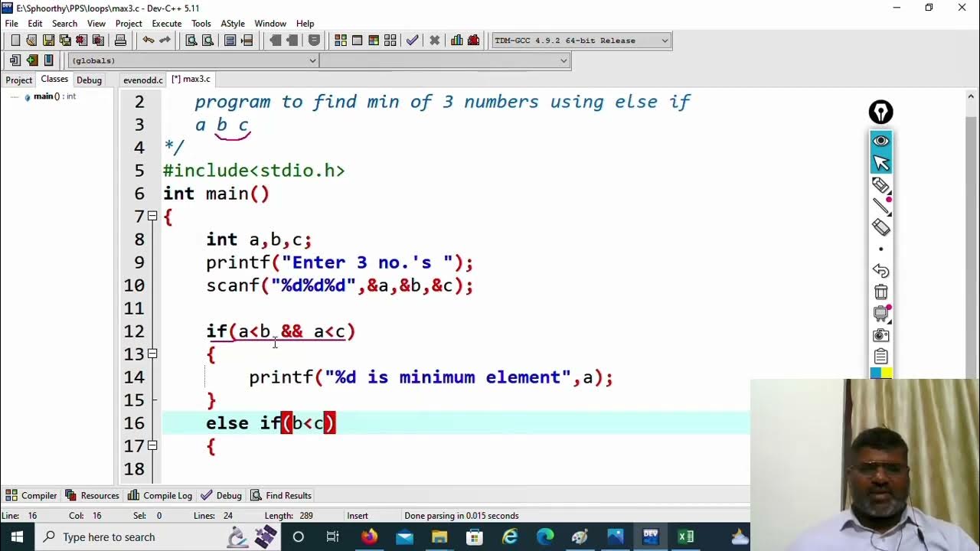
Task: Open the (globals) scope dropdown
Action: click(193, 60)
